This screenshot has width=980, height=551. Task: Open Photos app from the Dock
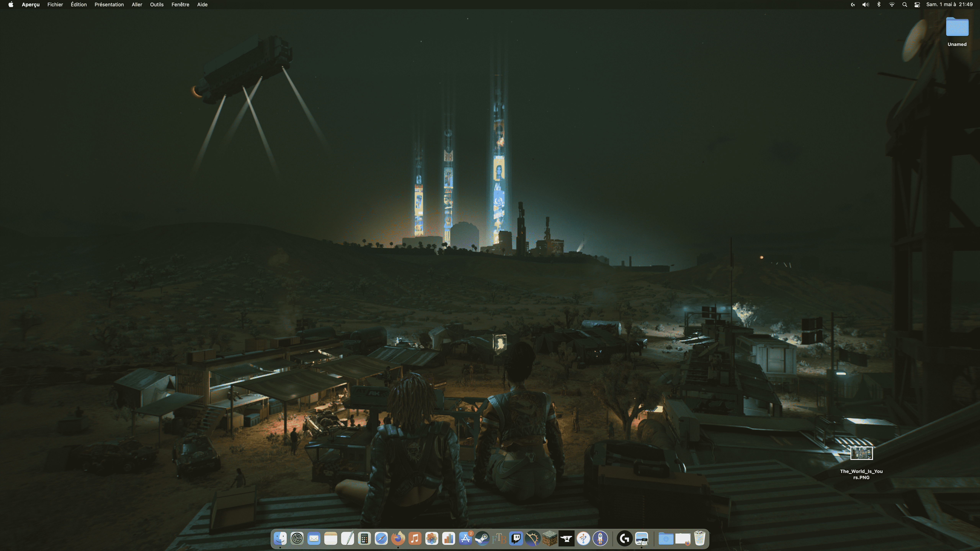431,538
